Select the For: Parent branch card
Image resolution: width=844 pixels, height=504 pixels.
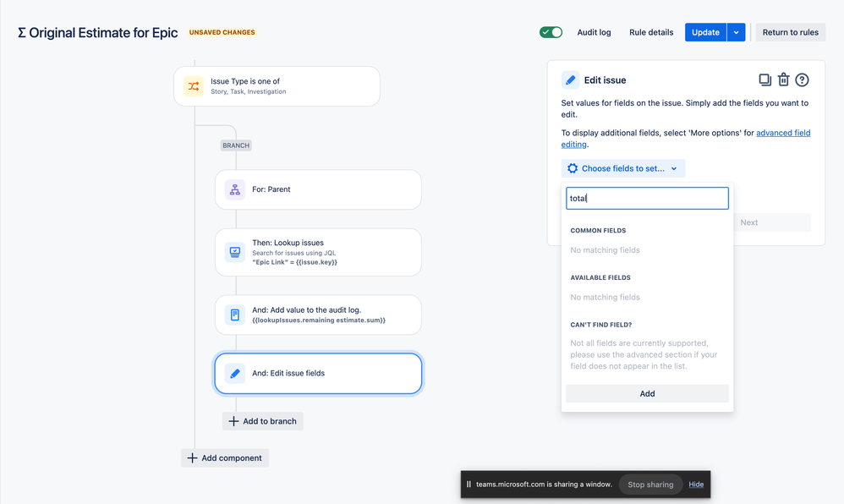pos(318,189)
